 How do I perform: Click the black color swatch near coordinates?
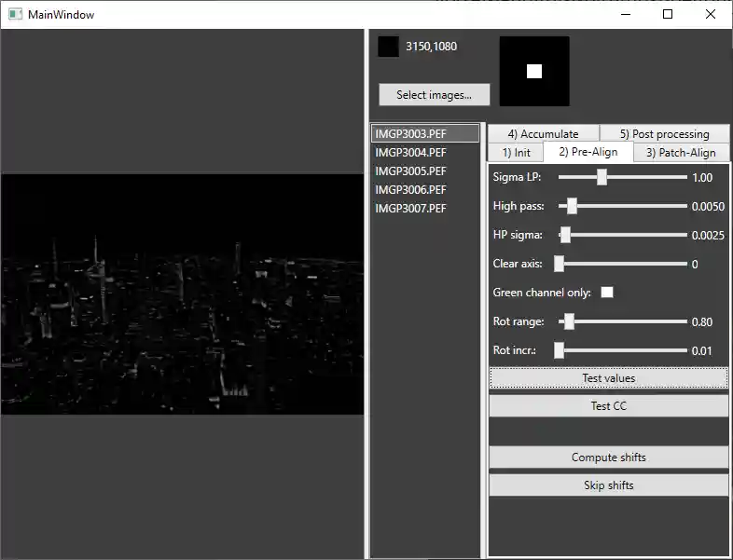click(x=388, y=47)
